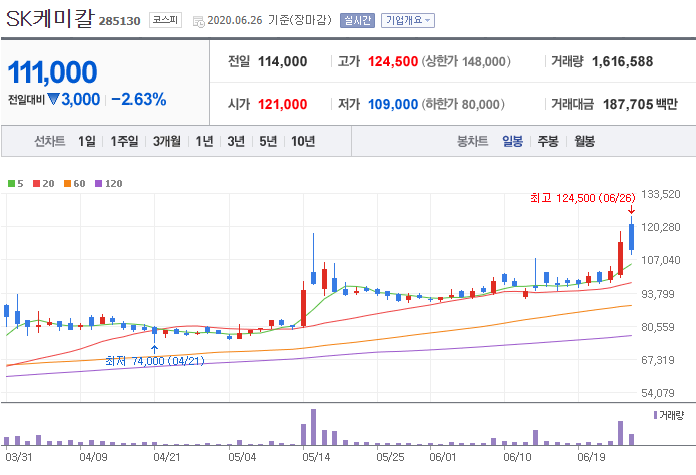The width and height of the screenshot is (696, 475).
Task: Select the 1년 line chart tab
Action: pyautogui.click(x=204, y=141)
